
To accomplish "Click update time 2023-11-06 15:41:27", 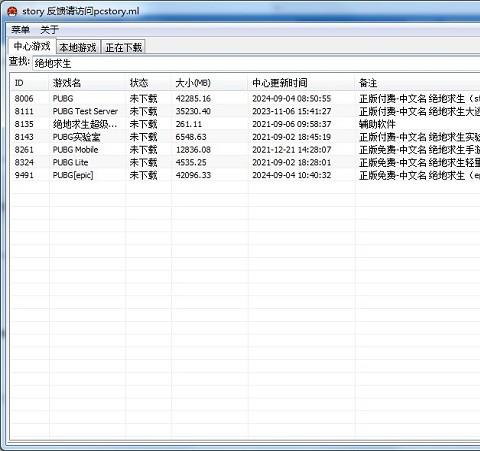I will pyautogui.click(x=292, y=111).
